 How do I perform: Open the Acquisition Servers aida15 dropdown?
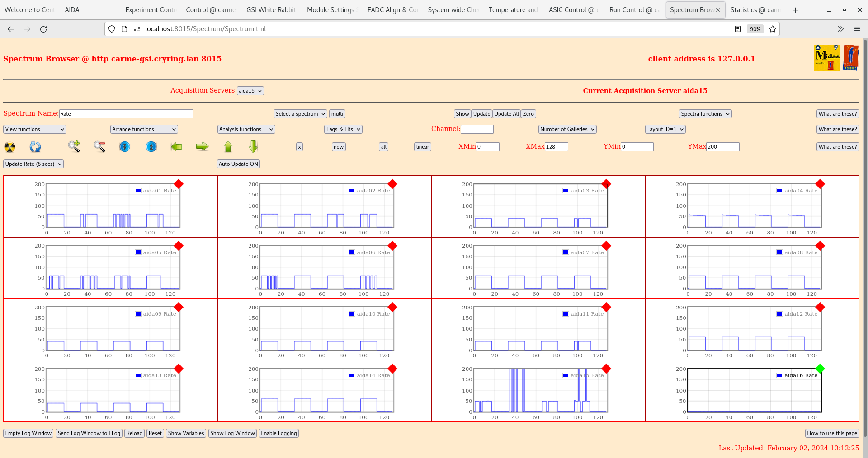pos(250,91)
